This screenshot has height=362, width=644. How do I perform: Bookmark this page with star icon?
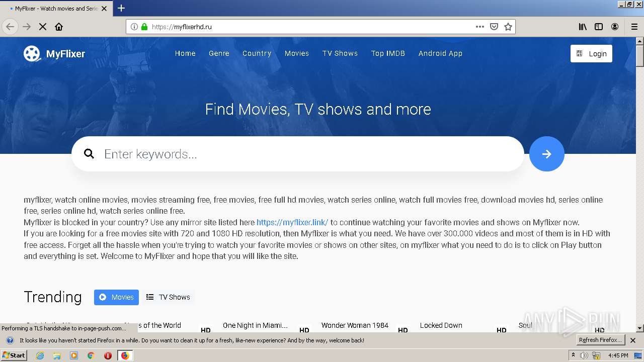(x=508, y=27)
